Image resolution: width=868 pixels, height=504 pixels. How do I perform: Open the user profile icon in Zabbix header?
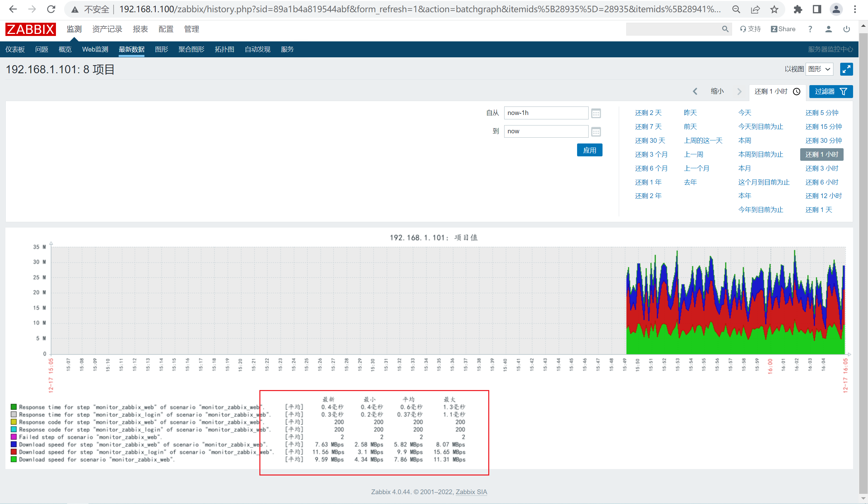(x=829, y=29)
